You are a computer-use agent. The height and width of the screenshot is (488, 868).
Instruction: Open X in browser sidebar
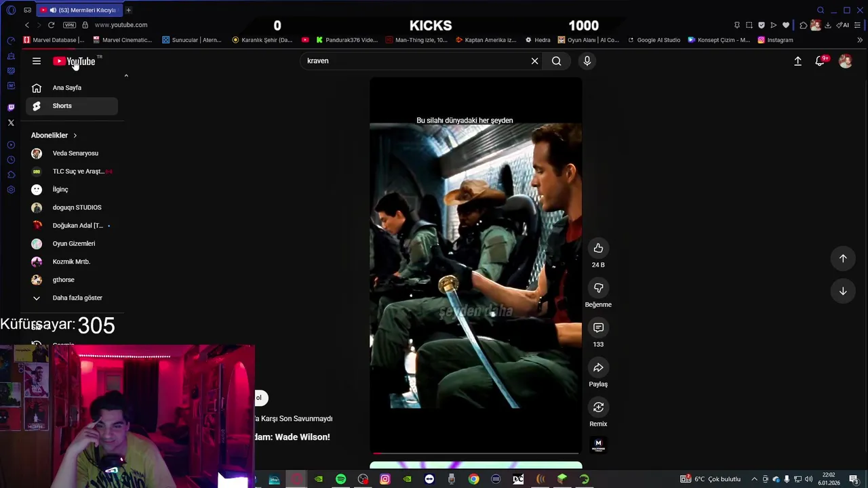11,123
